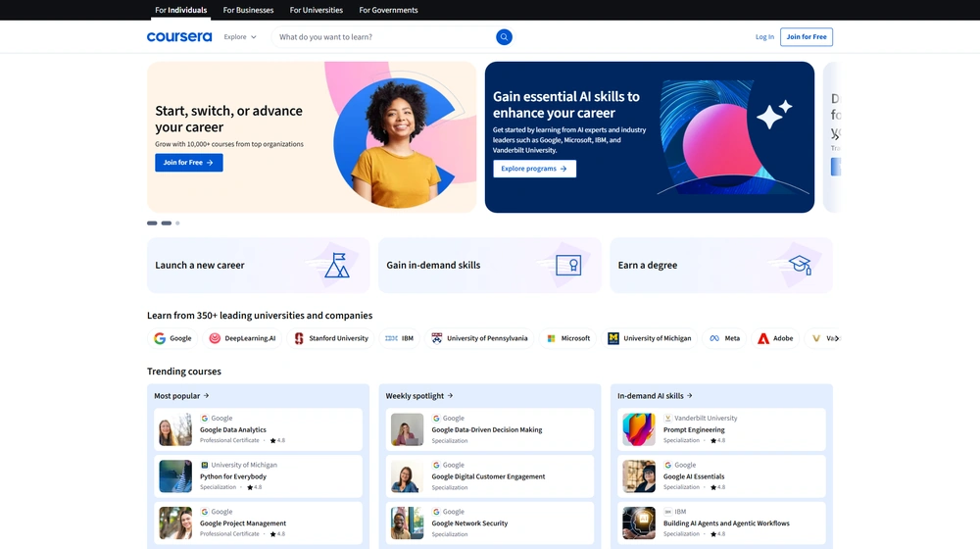Viewport: 980px width, 549px height.
Task: Click the Most popular heading link
Action: [x=181, y=396]
